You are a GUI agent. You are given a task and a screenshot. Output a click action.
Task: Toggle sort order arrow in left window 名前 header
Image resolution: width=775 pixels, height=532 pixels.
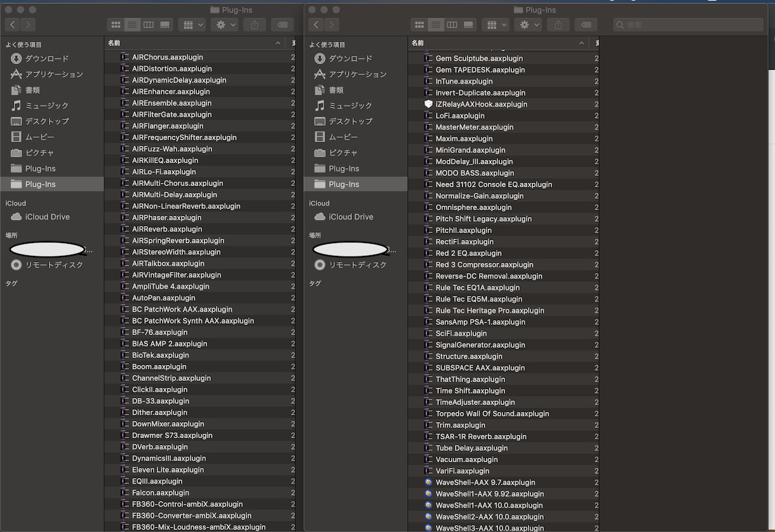(x=278, y=43)
